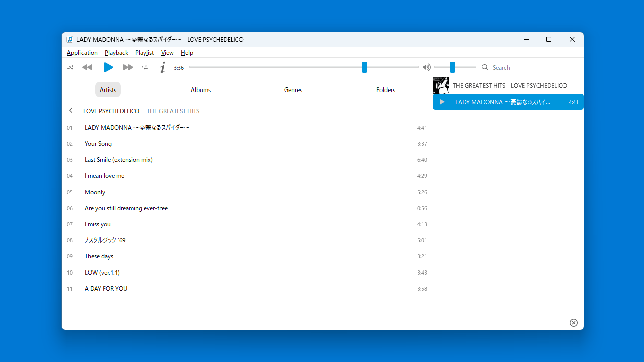Image resolution: width=644 pixels, height=362 pixels.
Task: Minimize the music player window
Action: tap(526, 39)
